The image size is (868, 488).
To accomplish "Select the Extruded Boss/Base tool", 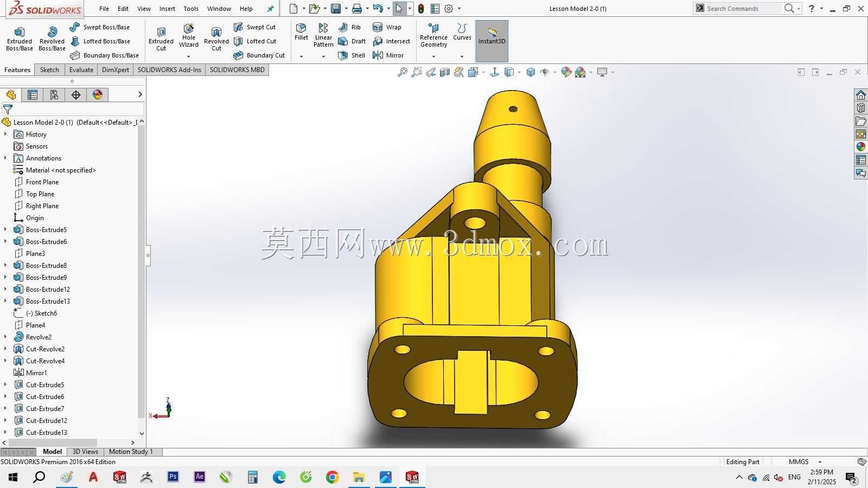I will pos(20,39).
